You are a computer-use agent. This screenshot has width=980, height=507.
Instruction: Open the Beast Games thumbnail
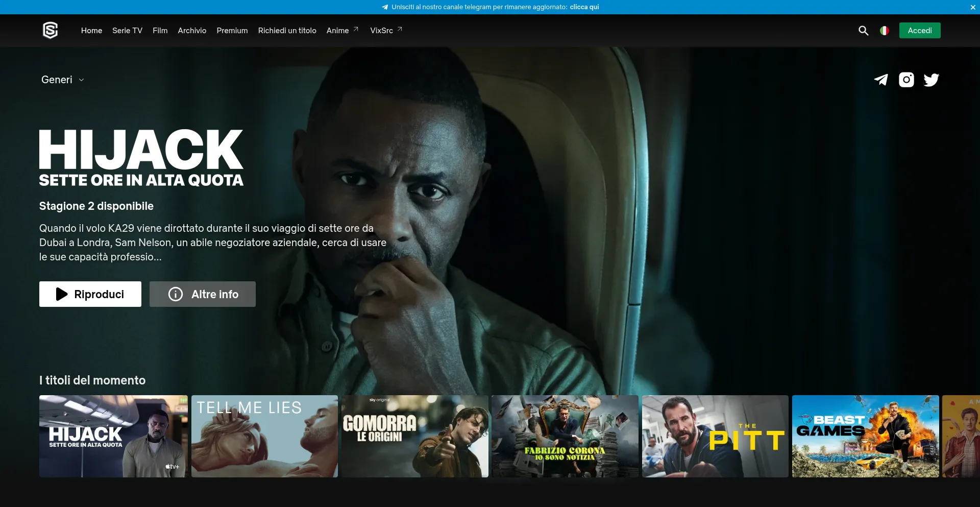[865, 436]
